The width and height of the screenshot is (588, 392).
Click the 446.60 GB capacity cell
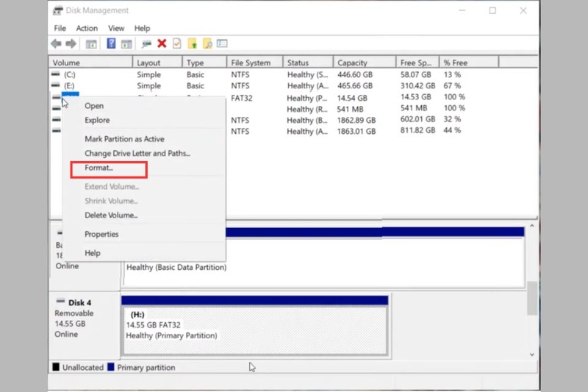tap(355, 74)
